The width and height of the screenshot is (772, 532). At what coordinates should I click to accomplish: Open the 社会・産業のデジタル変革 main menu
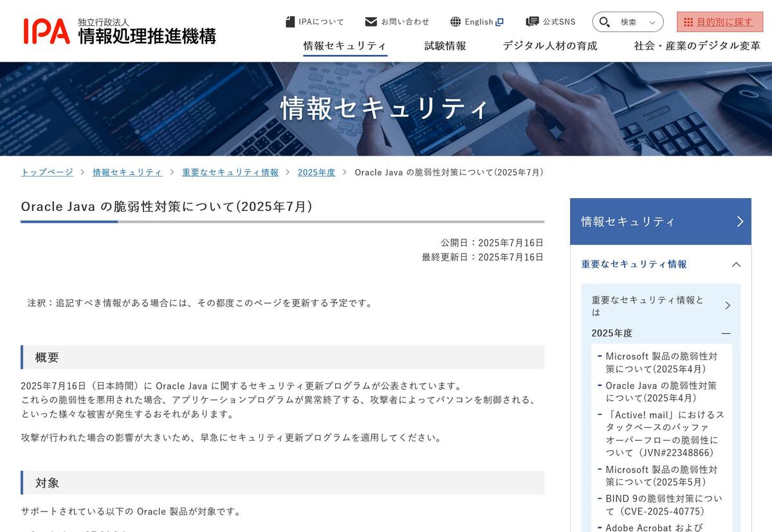[x=697, y=46]
